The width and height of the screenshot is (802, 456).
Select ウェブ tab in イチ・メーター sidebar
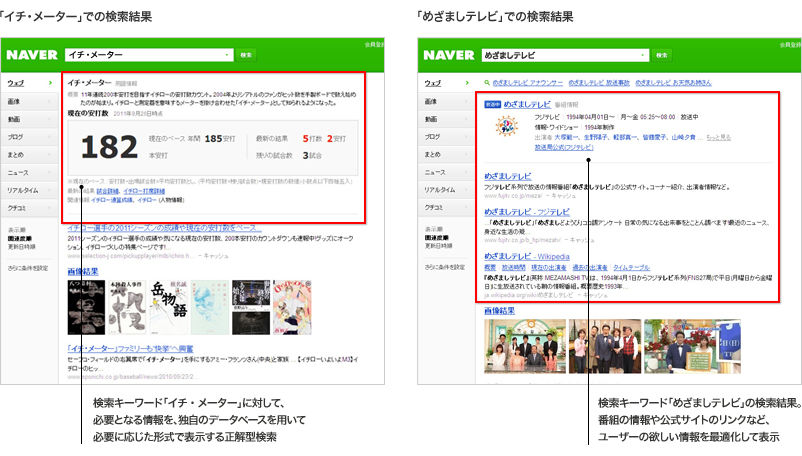coord(29,83)
